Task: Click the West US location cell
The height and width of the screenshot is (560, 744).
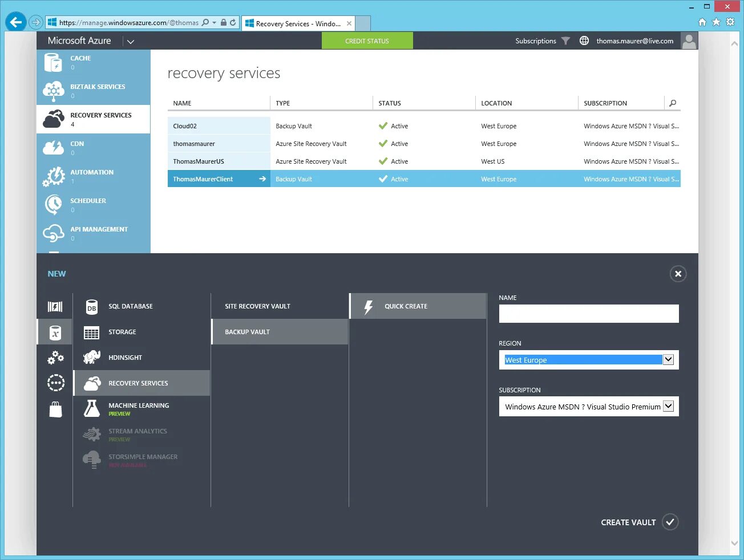Action: tap(492, 161)
